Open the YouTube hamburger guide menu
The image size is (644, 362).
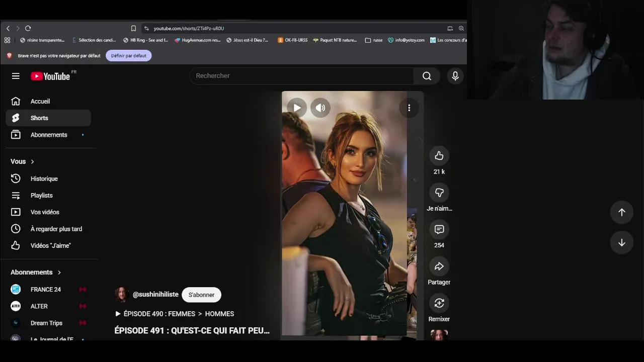(x=16, y=76)
